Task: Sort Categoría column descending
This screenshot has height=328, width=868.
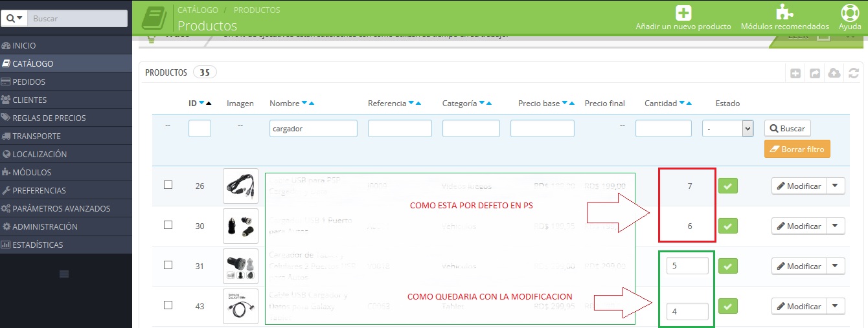Action: click(x=481, y=104)
